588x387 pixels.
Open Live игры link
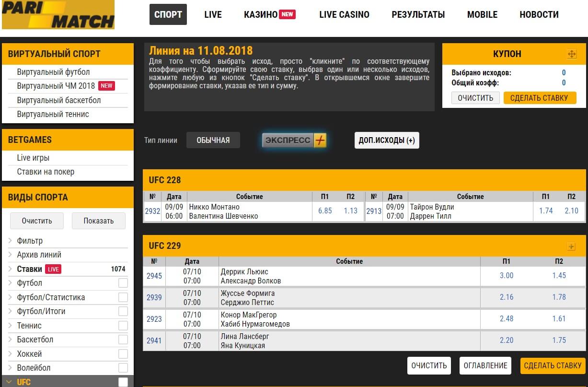[x=33, y=158]
